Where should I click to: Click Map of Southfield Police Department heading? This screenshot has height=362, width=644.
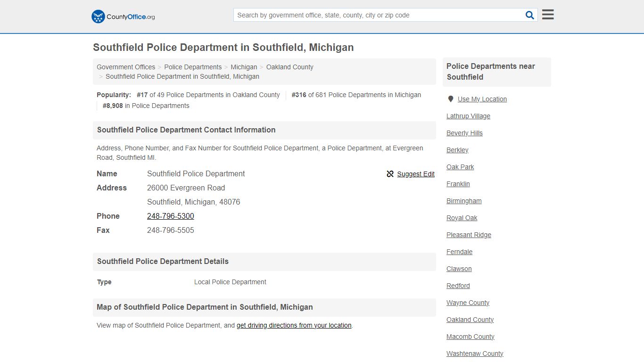(205, 307)
